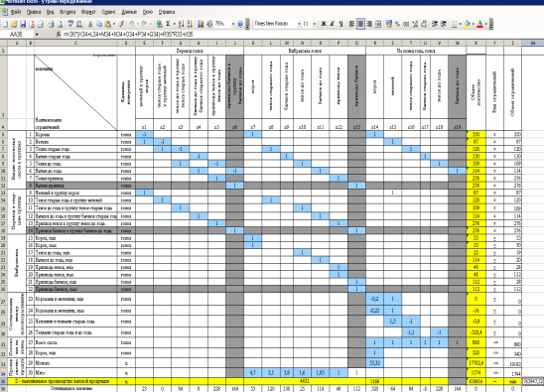
Task: Click the Chart Wizard icon
Action: click(201, 24)
